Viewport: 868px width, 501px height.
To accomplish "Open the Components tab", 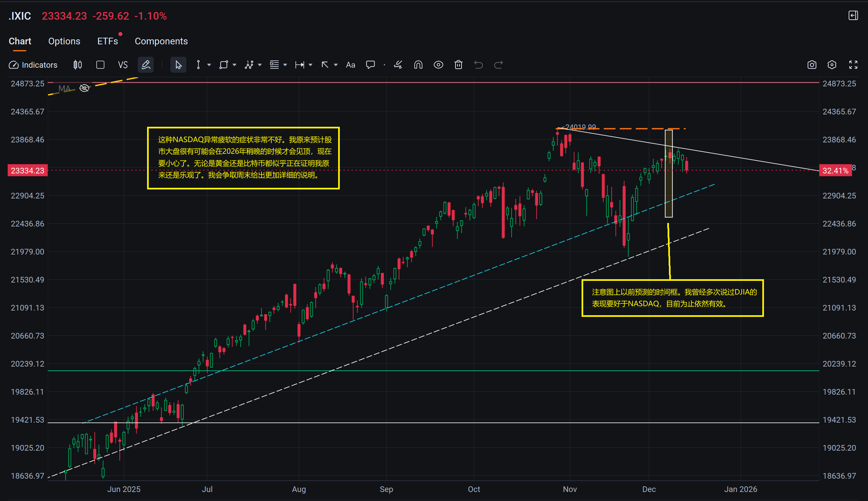I will click(161, 41).
